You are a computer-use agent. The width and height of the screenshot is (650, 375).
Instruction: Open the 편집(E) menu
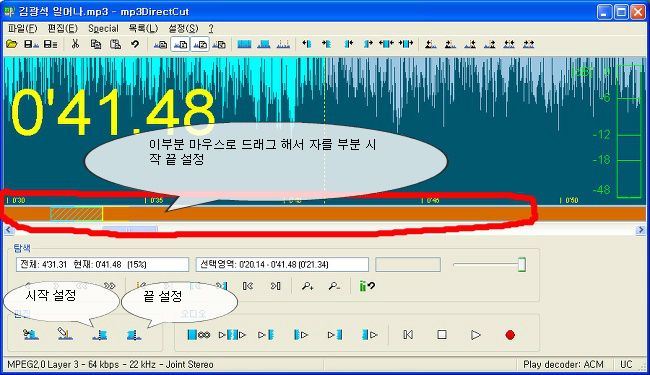click(x=63, y=29)
